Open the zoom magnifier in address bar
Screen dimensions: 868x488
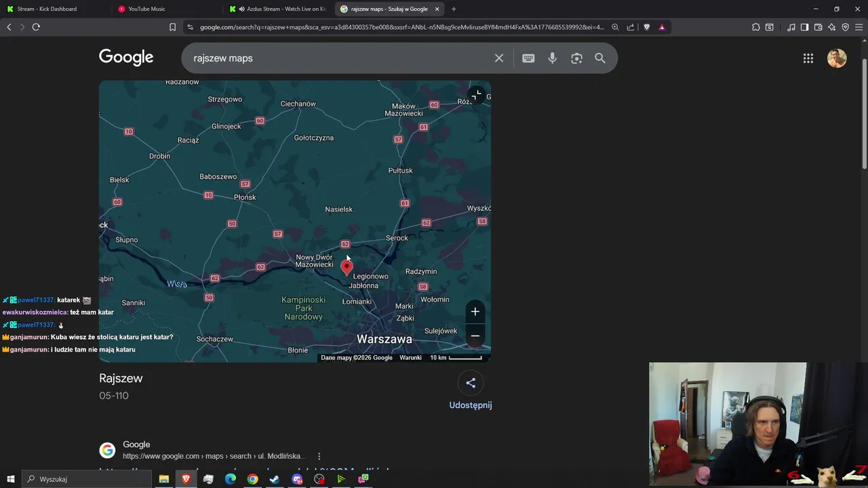tap(615, 27)
